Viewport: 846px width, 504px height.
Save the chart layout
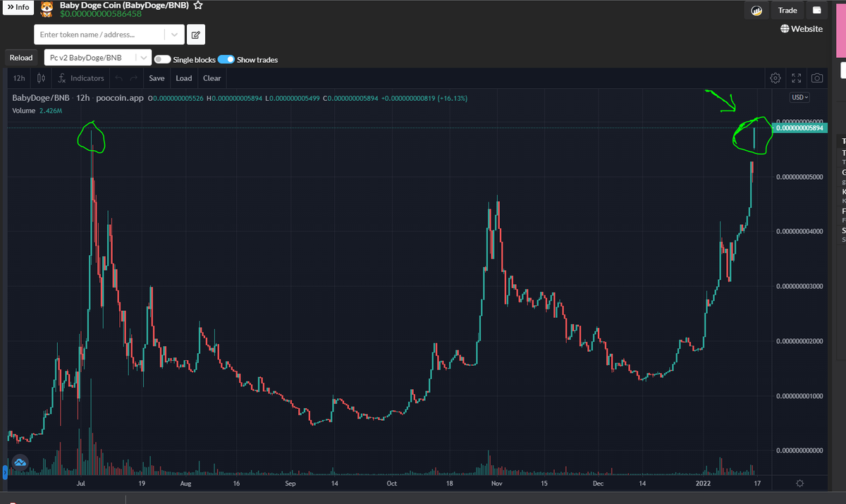157,78
